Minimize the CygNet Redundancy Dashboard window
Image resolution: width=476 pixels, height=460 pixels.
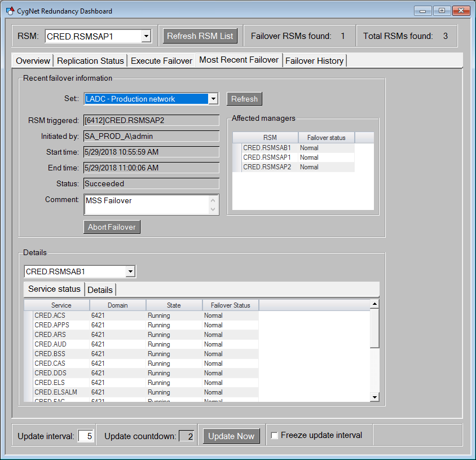[422, 11]
